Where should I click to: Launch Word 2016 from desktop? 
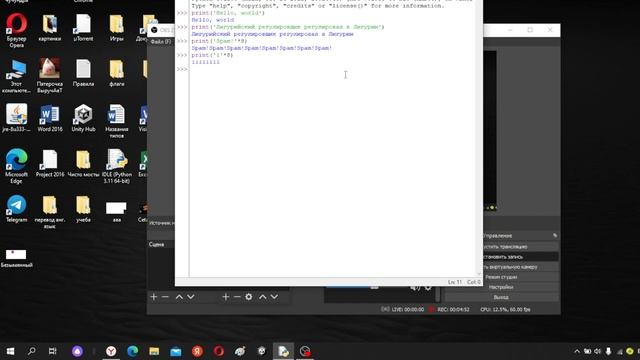[50, 118]
